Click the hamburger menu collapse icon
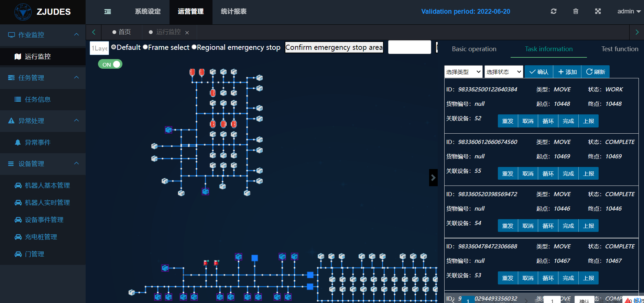The width and height of the screenshot is (644, 303). tap(108, 12)
